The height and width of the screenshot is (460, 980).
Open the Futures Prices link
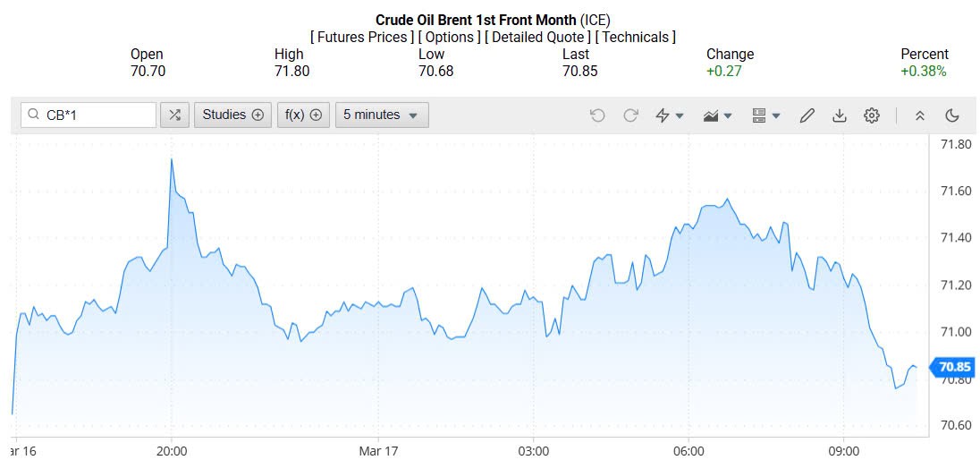coord(361,37)
